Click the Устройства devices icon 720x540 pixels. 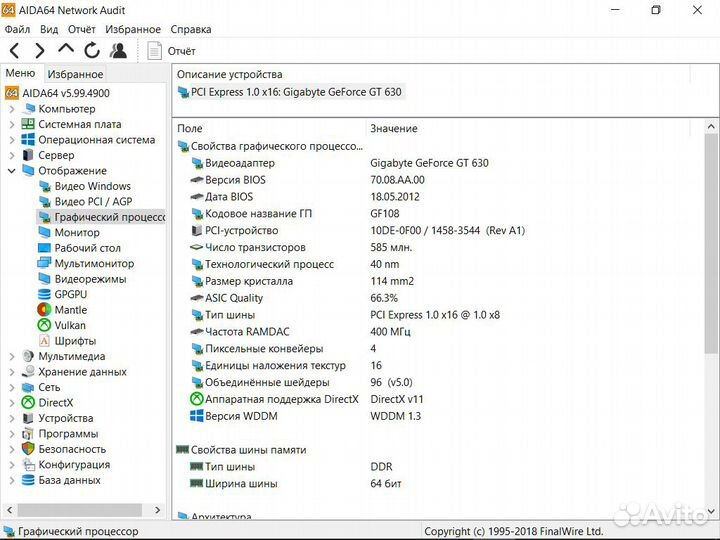(28, 418)
